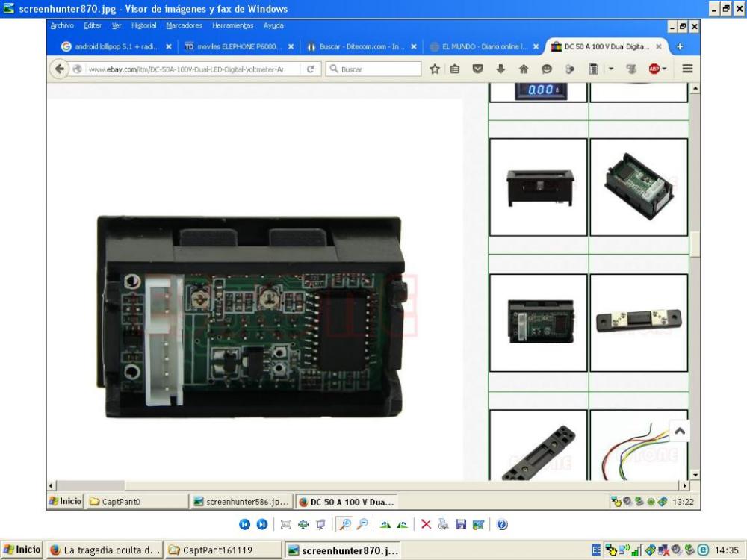Viewport: 747px width, 560px height.
Task: Go to previous image in the viewer
Action: coord(244,524)
